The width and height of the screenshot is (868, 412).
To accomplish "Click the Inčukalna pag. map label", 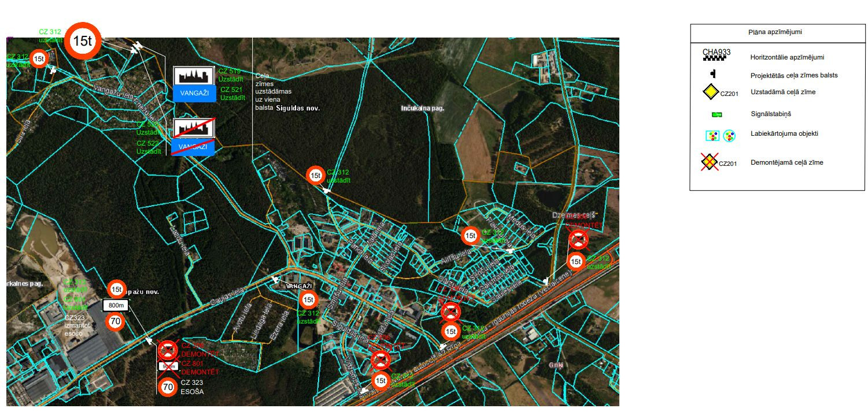I will pyautogui.click(x=422, y=108).
